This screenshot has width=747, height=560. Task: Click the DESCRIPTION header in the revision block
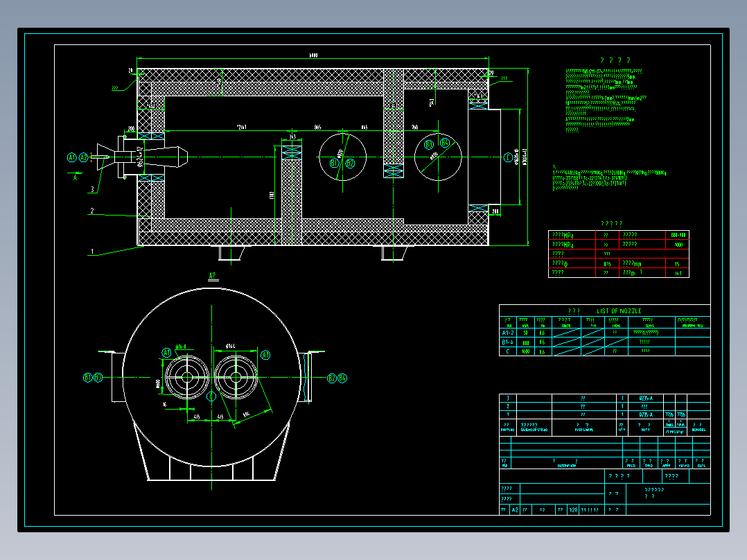click(x=566, y=466)
